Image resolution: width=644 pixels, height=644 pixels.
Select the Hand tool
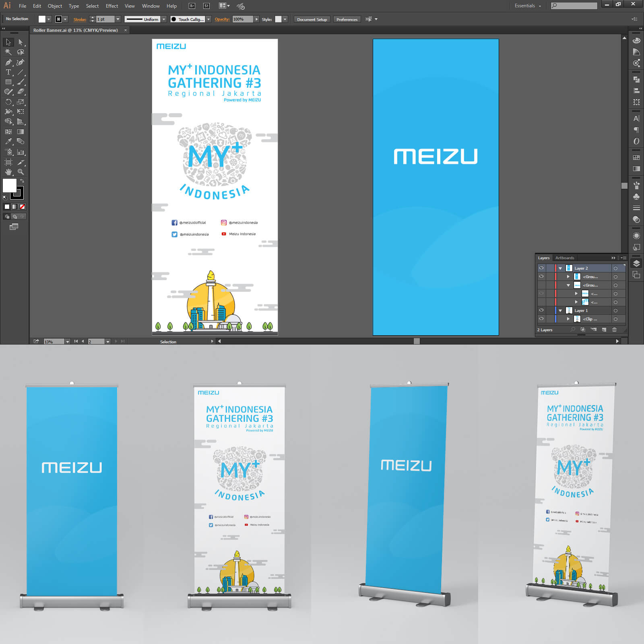click(8, 172)
